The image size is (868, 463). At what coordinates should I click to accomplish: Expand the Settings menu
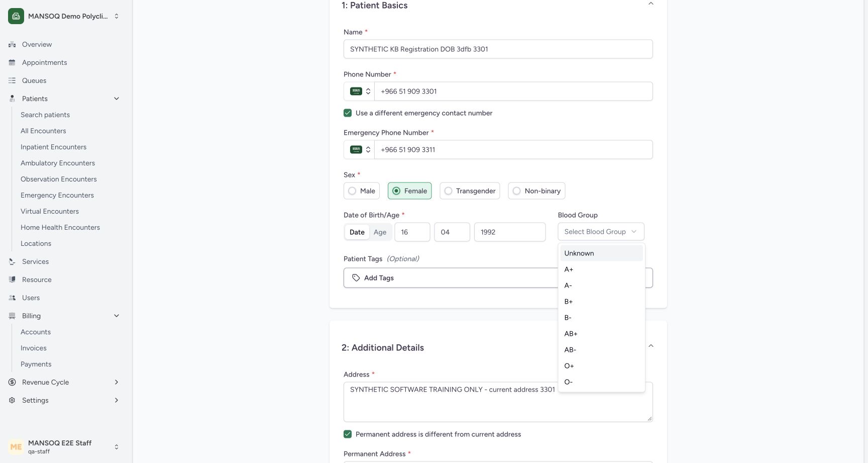[x=117, y=400]
